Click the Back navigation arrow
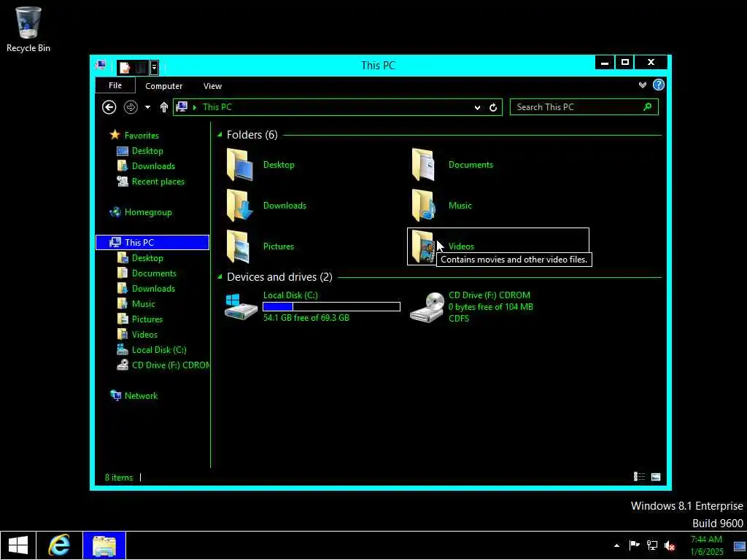The height and width of the screenshot is (560, 747). pos(109,107)
